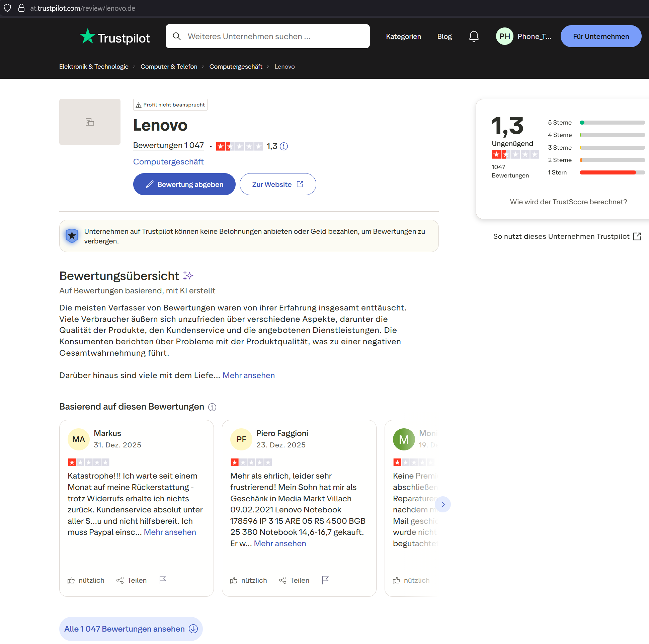649x644 pixels.
Task: Click the star rating beside Bewertungen 1 047
Action: coord(239,146)
